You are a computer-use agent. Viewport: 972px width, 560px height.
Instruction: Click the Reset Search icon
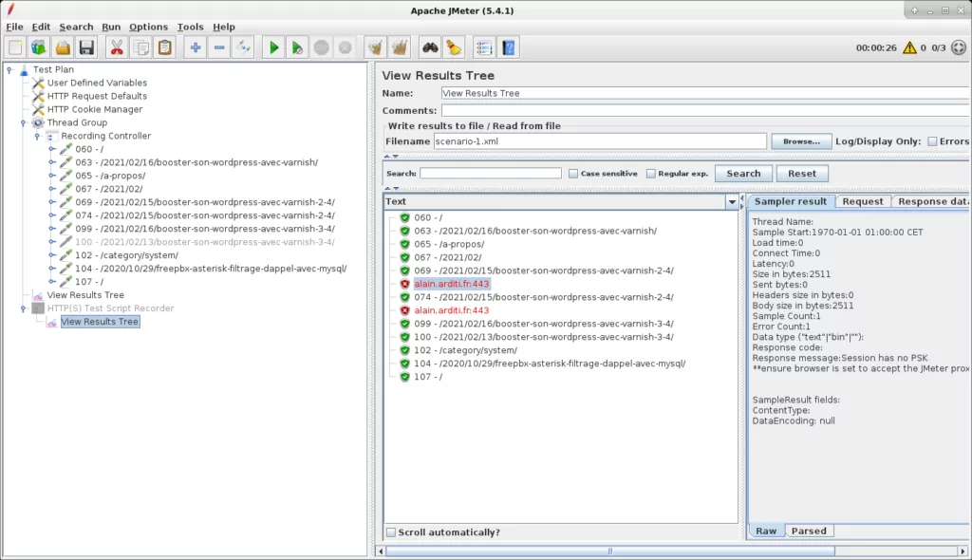pyautogui.click(x=455, y=47)
